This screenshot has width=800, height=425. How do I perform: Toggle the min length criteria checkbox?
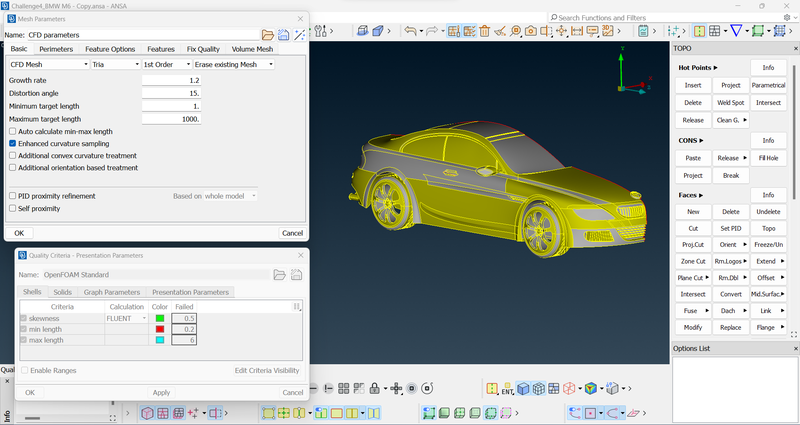click(x=23, y=329)
